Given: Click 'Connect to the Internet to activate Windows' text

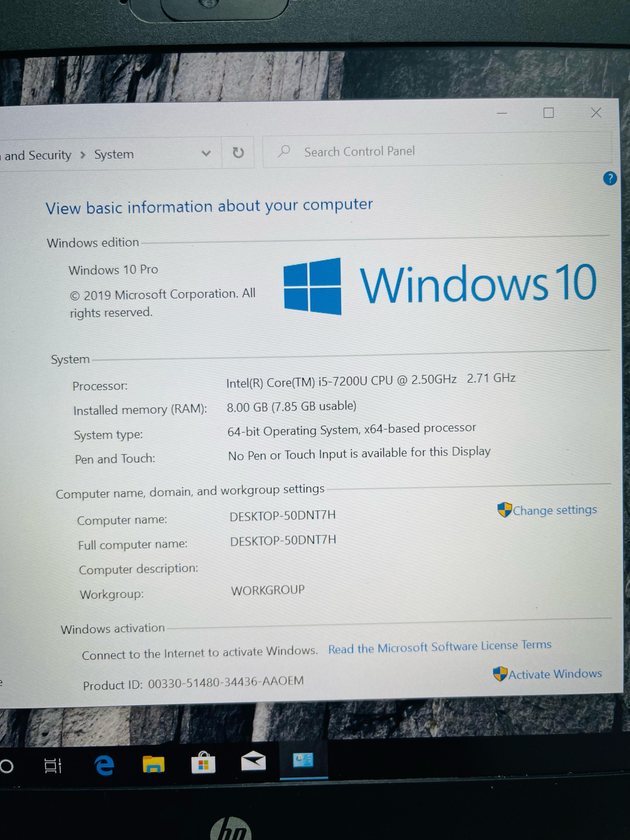Looking at the screenshot, I should click(200, 653).
